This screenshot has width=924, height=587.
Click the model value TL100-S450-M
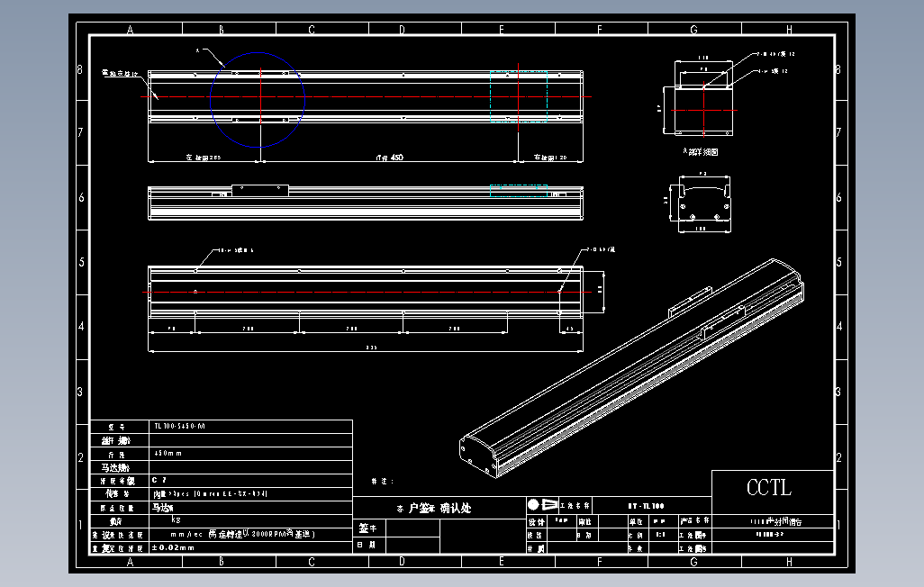179,426
